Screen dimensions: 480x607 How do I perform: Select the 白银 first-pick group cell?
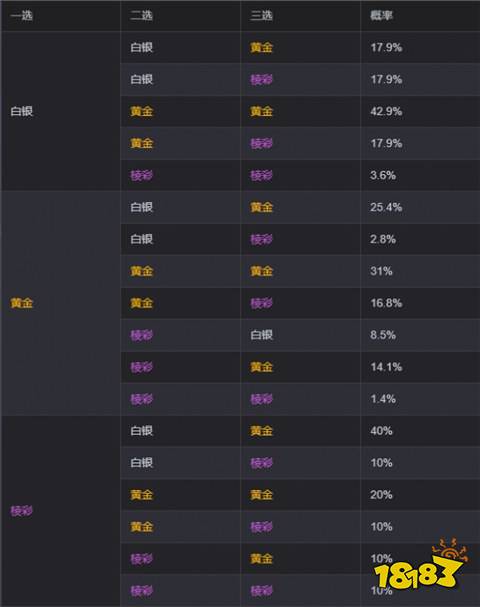click(x=60, y=111)
